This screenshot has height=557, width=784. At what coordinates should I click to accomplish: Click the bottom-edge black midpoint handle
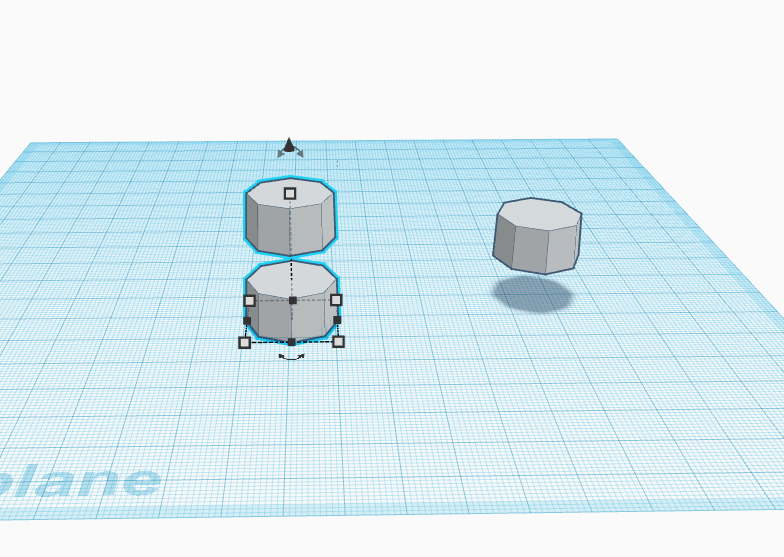(x=292, y=342)
